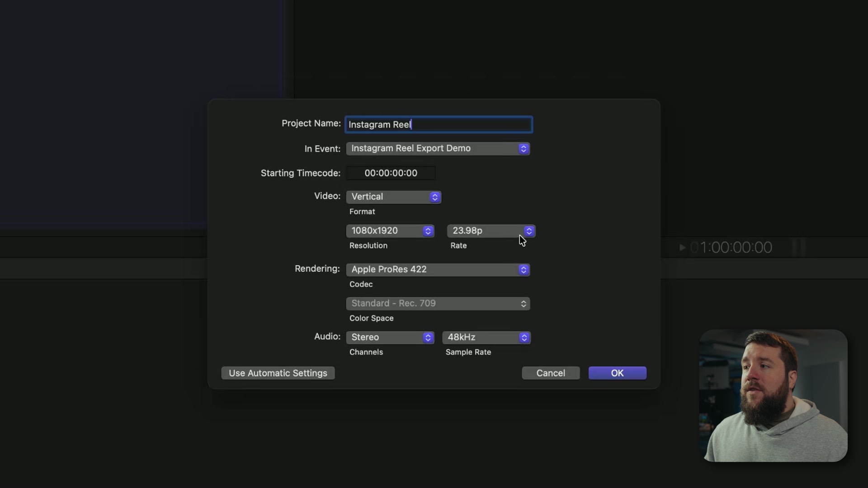Click the presenter webcam thumbnail

click(773, 396)
